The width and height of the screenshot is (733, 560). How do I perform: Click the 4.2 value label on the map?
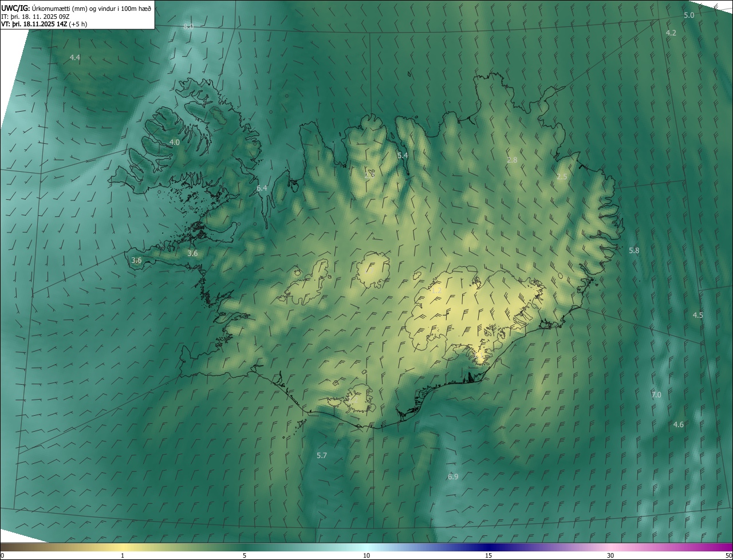click(x=671, y=33)
